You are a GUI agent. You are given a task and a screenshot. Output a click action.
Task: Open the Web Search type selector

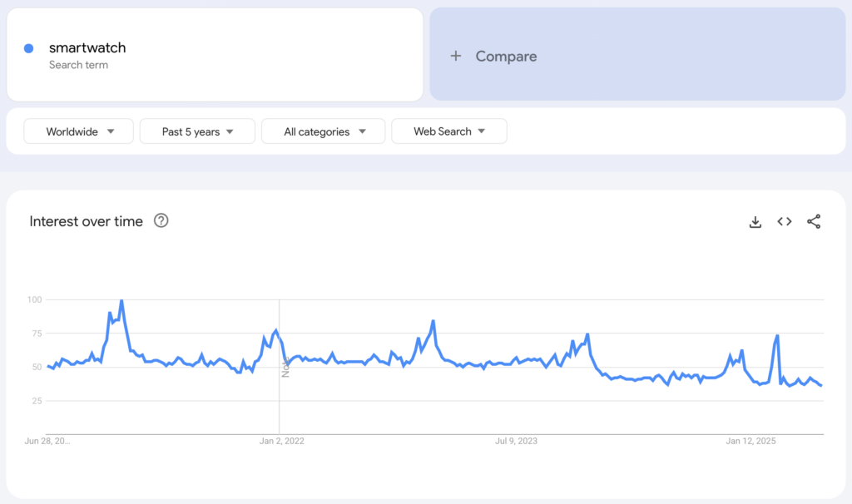click(449, 131)
